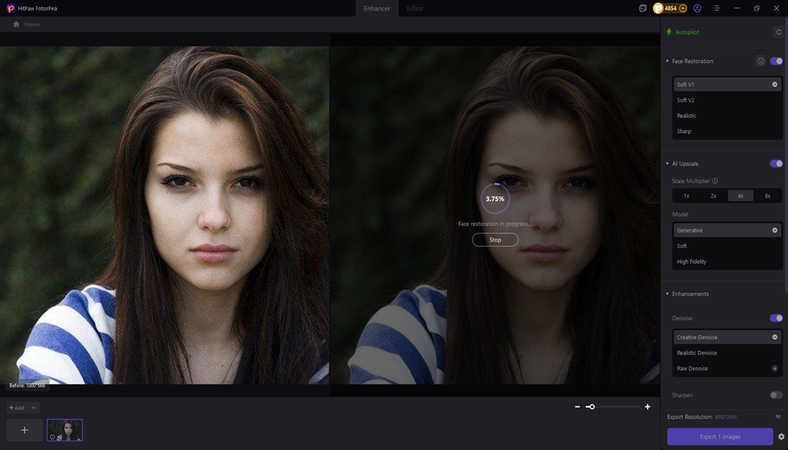Select the Soft V1 face model
Image resolution: width=788 pixels, height=450 pixels.
727,84
